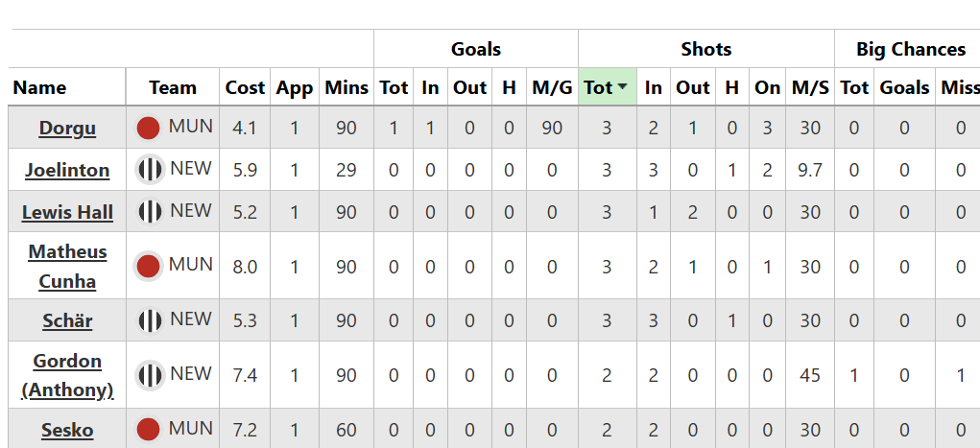
Task: Open the Gordon (Anthony) player link
Action: pos(67,375)
